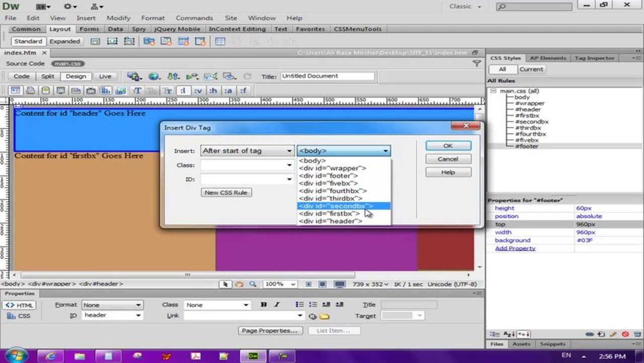Open the Insert position dropdown in dialog
Screen dimensions: 644x363
pyautogui.click(x=289, y=151)
